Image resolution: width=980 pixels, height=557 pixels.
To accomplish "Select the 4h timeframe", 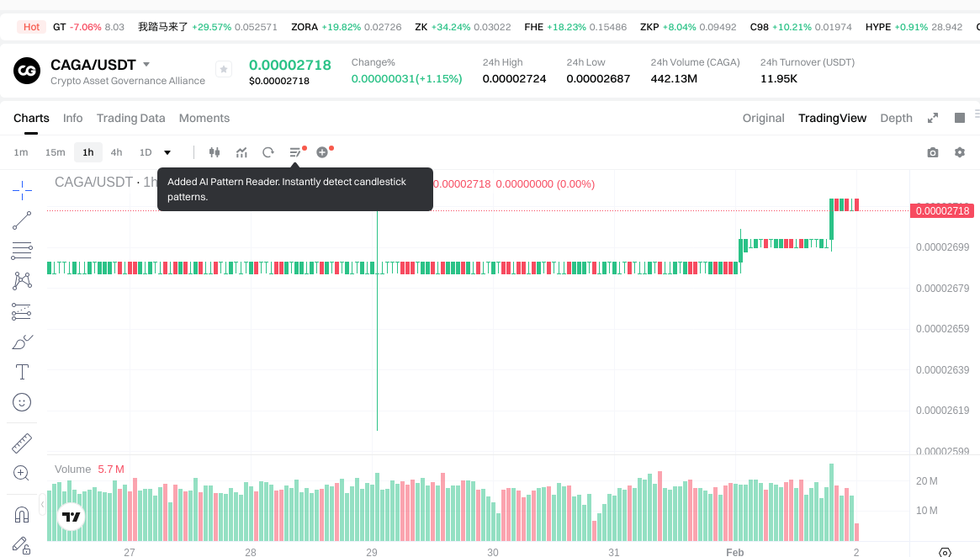I will click(116, 152).
